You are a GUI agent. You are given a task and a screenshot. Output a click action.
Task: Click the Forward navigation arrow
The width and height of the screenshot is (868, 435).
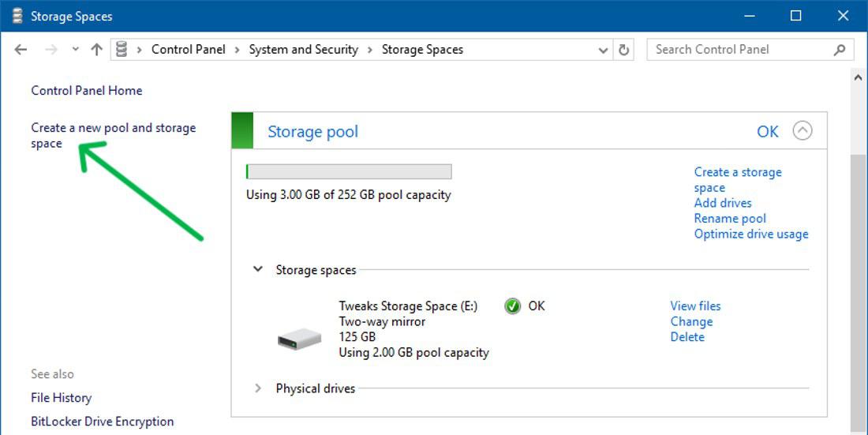pyautogui.click(x=51, y=50)
